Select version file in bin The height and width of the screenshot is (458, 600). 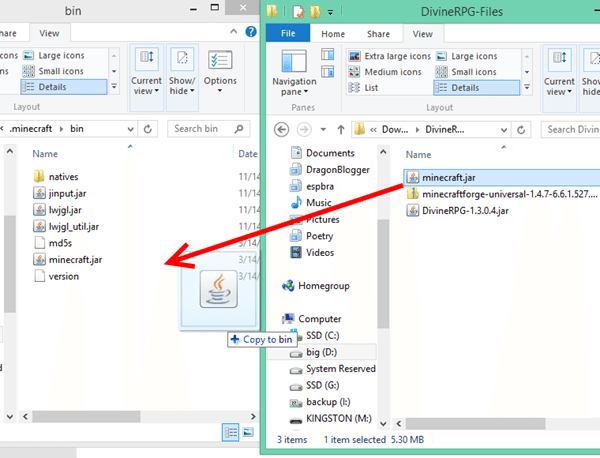coord(56,276)
